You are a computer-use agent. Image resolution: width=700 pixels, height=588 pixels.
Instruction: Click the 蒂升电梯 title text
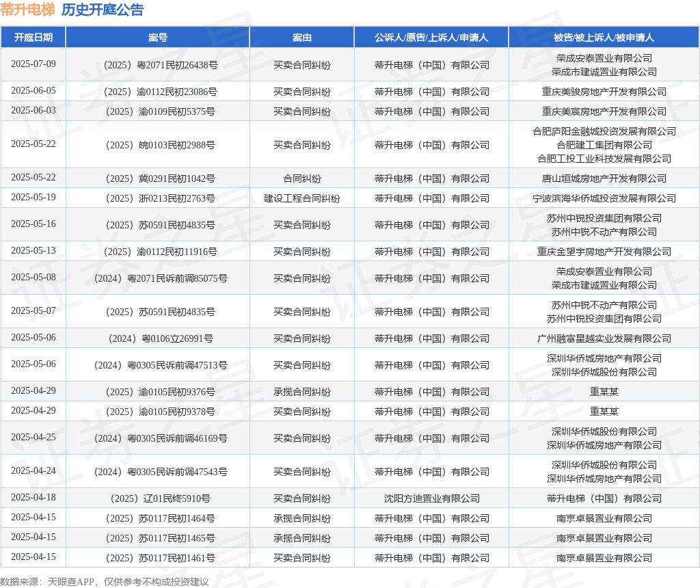pos(27,10)
